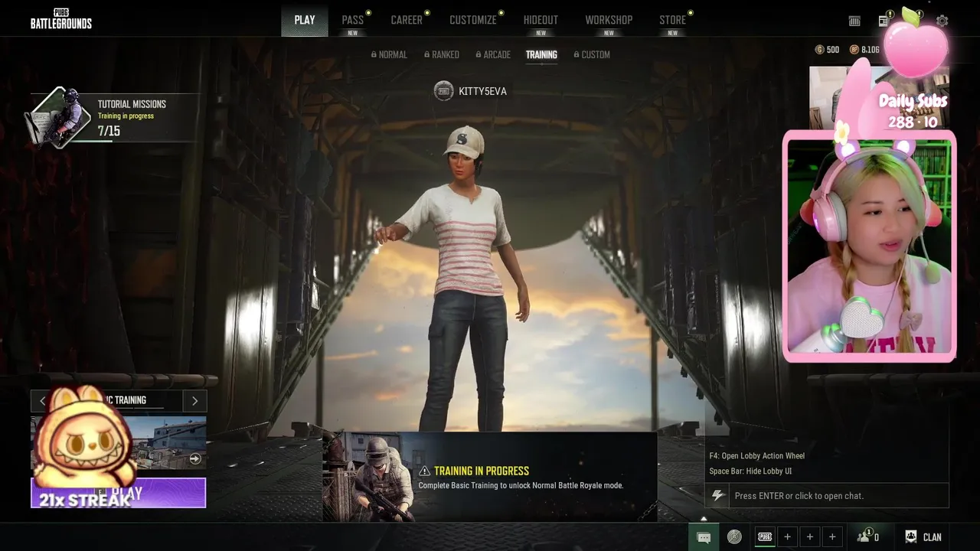Show previous training mode with left arrow

[42, 400]
